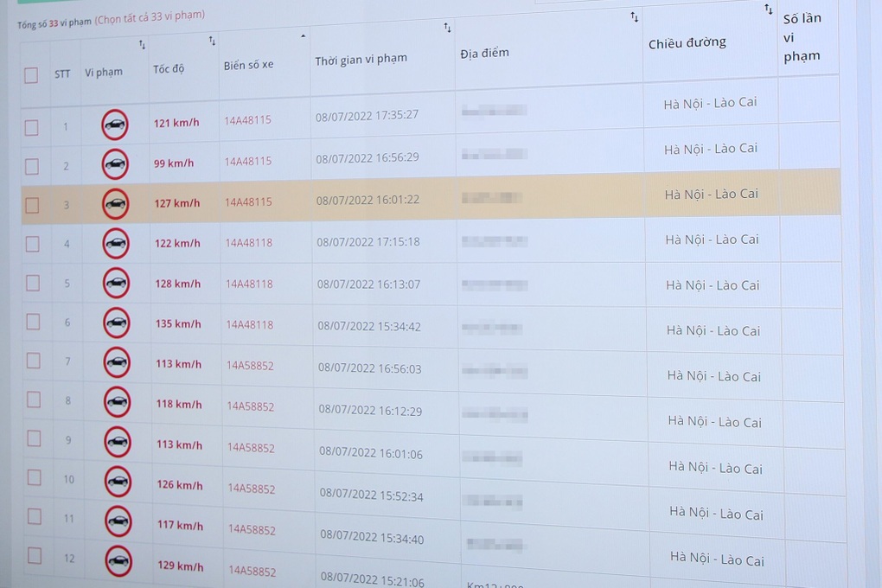
Task: Check the box for row 12
Action: [35, 556]
